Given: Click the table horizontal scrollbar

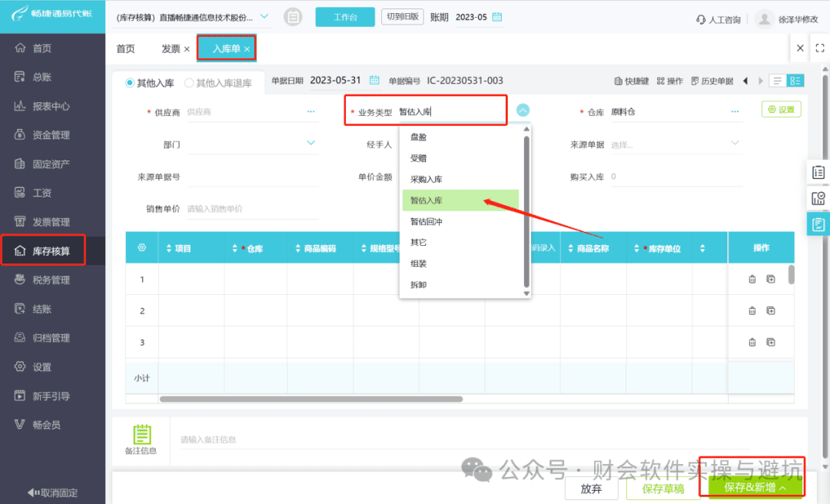Looking at the screenshot, I should [x=311, y=400].
